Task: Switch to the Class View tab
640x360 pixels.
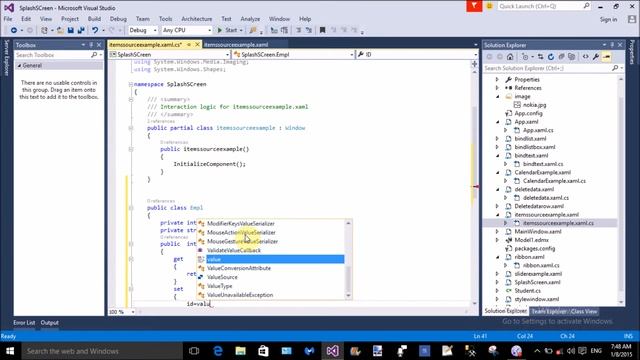Action: [584, 311]
